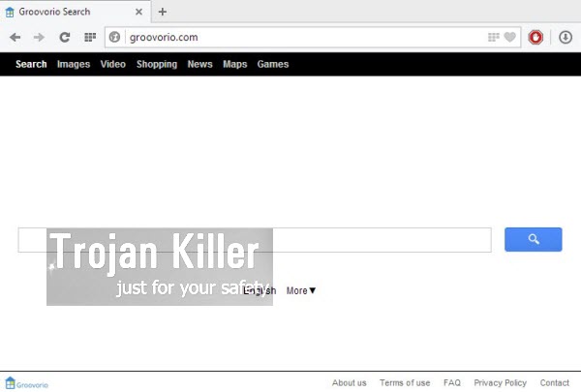Viewport: 581px width, 392px height.
Task: Click the Terms of use link
Action: click(x=405, y=382)
